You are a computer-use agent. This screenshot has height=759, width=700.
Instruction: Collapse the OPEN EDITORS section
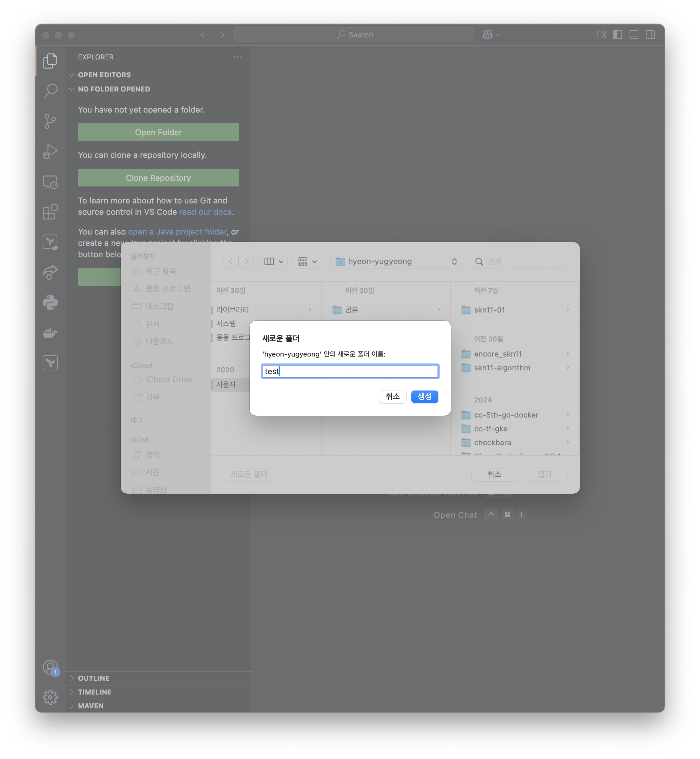point(104,75)
